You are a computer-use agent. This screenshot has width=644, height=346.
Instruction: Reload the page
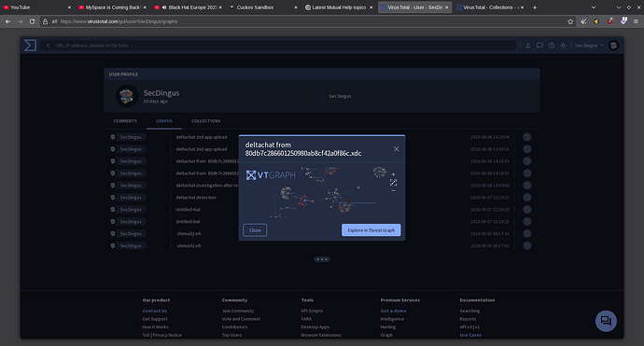click(x=32, y=21)
